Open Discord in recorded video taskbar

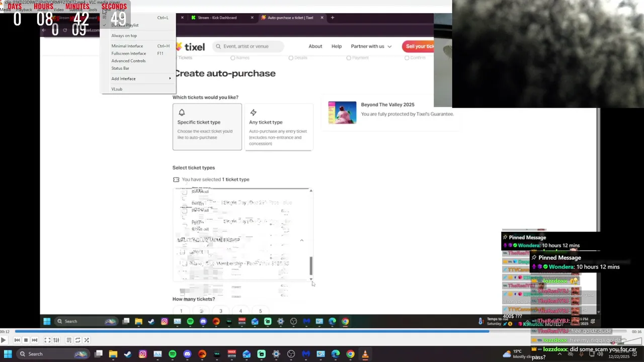coord(203,321)
